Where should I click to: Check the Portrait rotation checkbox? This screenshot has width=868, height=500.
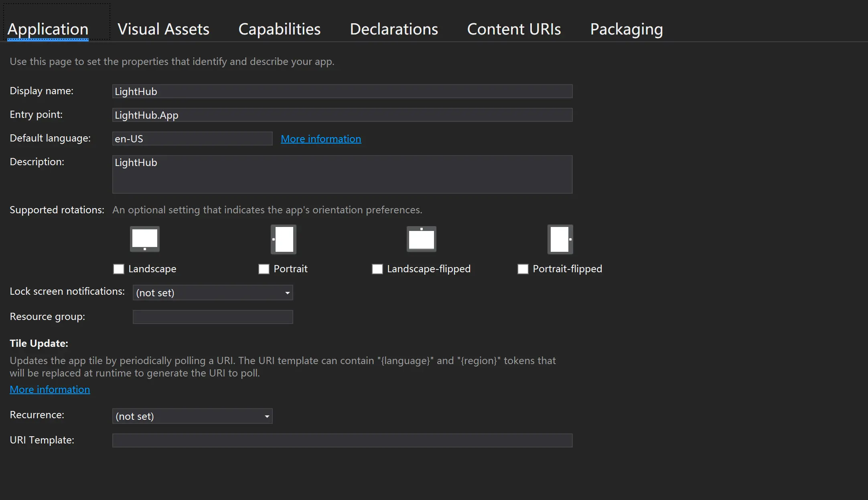[x=264, y=269]
